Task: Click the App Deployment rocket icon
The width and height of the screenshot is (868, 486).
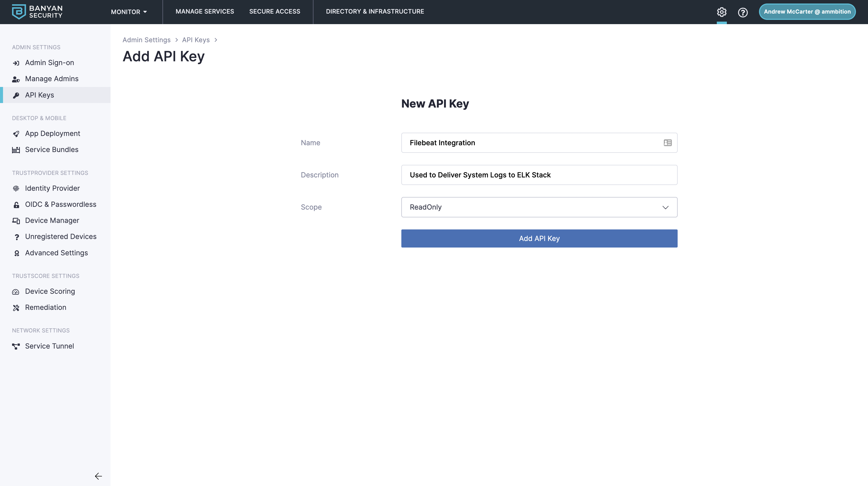Action: [16, 134]
